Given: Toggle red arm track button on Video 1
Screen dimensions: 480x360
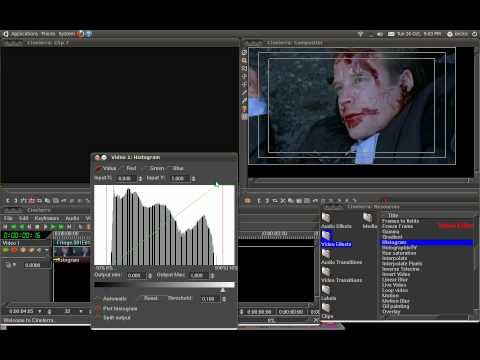Looking at the screenshot, I should tap(14, 250).
